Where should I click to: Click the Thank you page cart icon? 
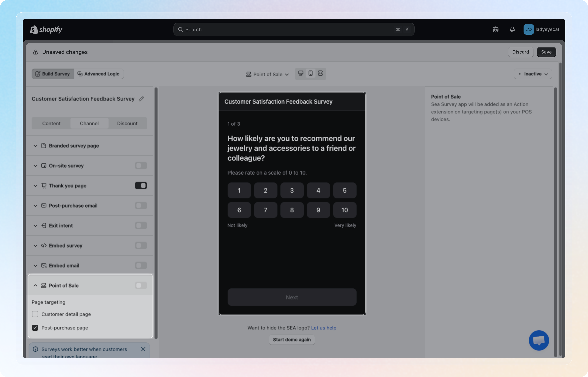(x=44, y=185)
